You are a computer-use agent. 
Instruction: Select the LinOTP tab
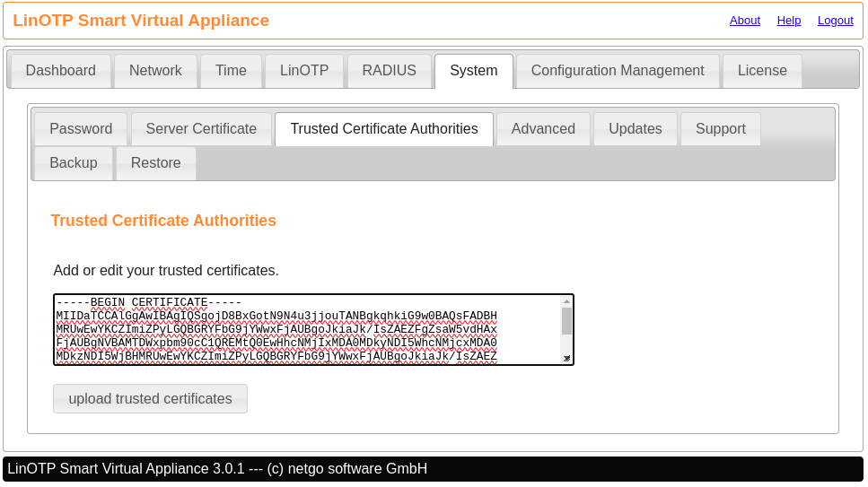pos(304,71)
